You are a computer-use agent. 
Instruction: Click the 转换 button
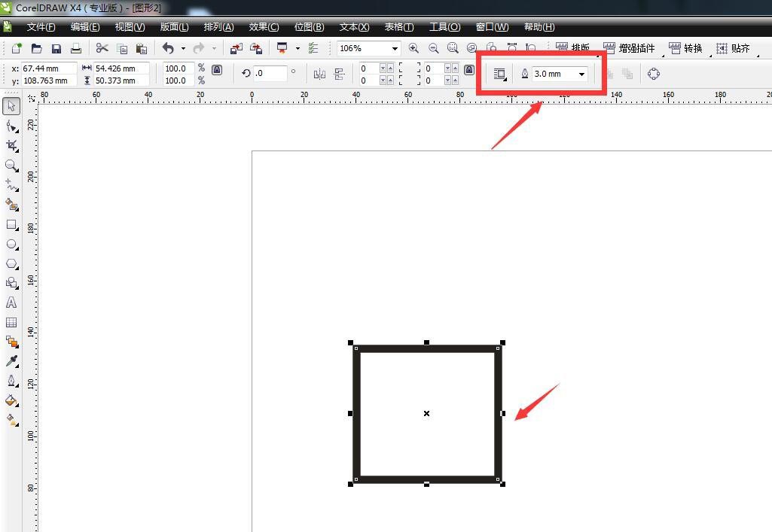pyautogui.click(x=686, y=48)
